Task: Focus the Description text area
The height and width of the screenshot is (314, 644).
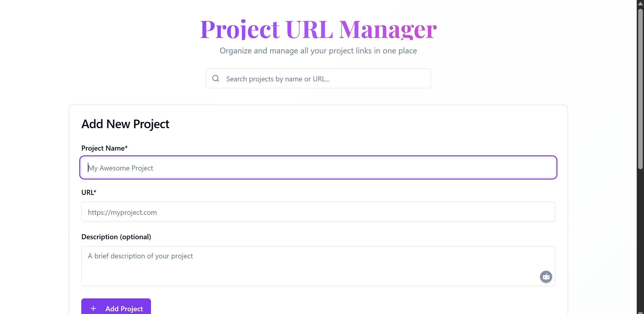Action: [310, 266]
